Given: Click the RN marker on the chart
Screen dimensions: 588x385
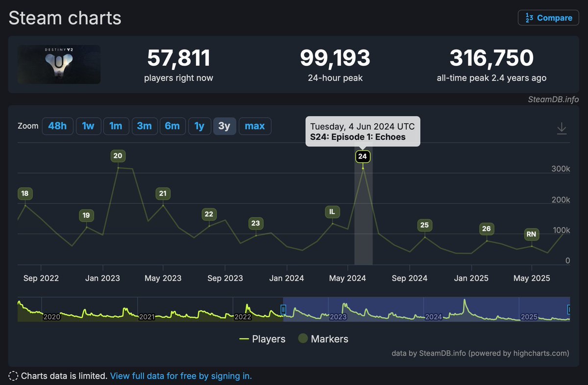Looking at the screenshot, I should (531, 234).
